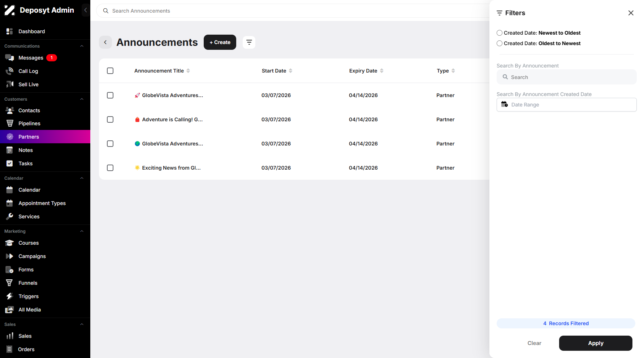The height and width of the screenshot is (358, 644).
Task: Open Courses graduation cap icon
Action: [x=10, y=243]
